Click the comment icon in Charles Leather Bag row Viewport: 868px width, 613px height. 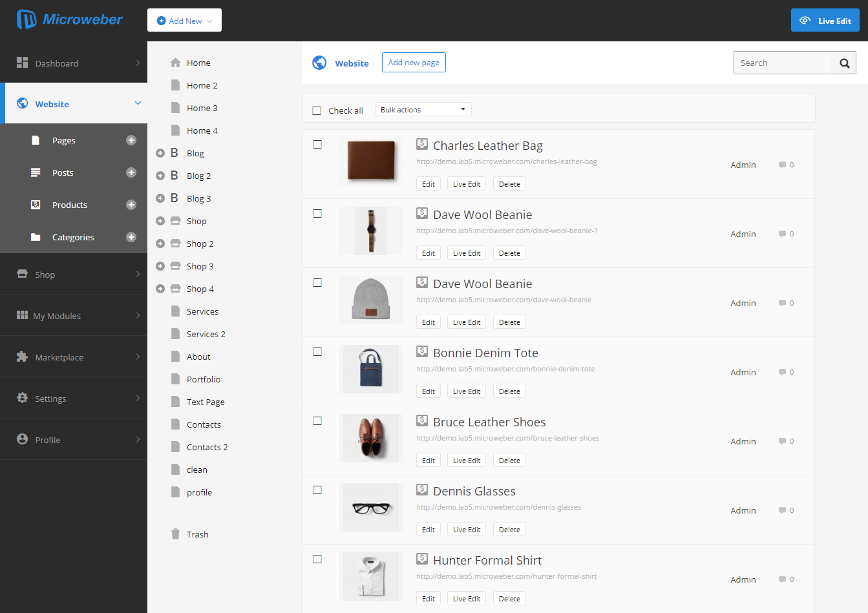pos(782,165)
